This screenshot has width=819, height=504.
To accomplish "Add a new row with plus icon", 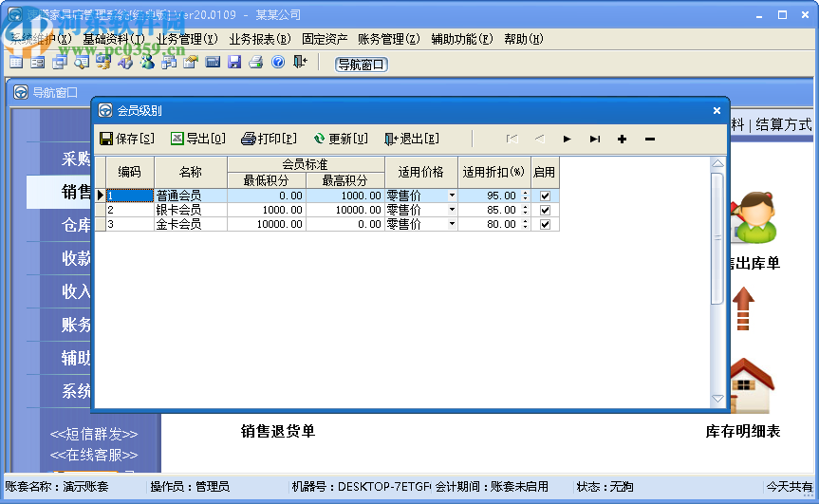I will click(x=623, y=139).
